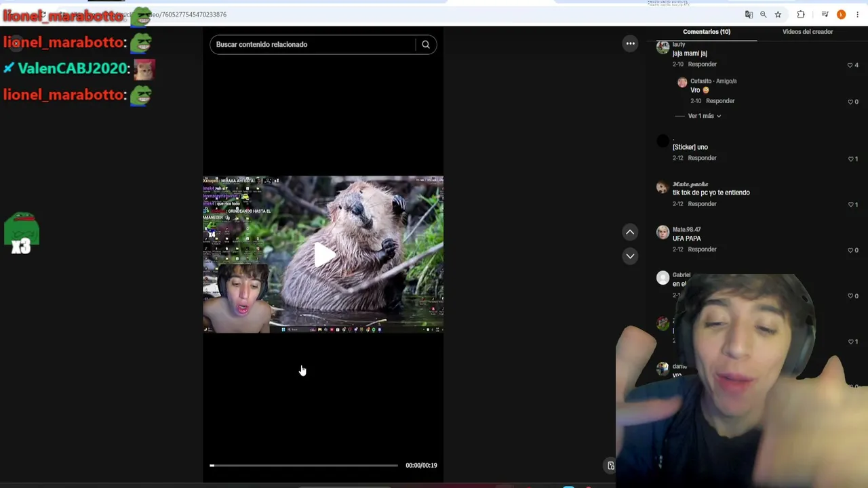Click the search magnifier icon beside related content field

(426, 45)
